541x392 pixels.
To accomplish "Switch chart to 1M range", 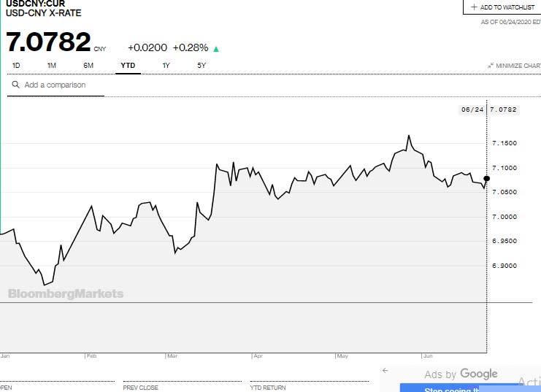I will [52, 66].
